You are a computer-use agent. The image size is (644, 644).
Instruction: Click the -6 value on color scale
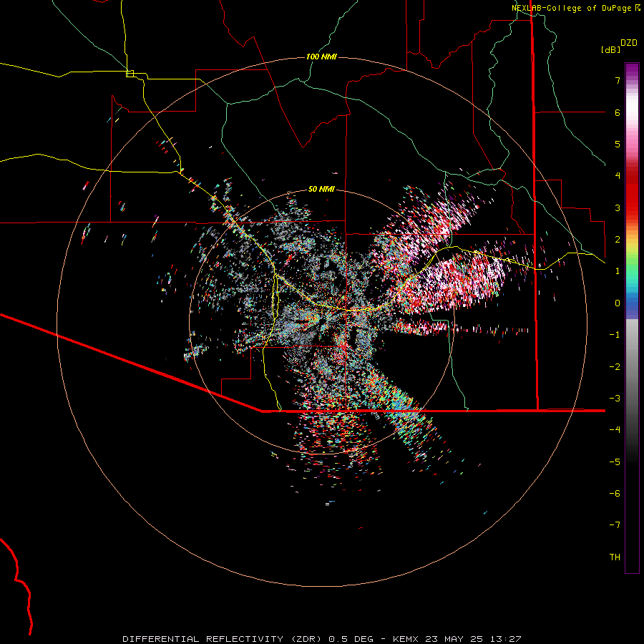pyautogui.click(x=615, y=494)
